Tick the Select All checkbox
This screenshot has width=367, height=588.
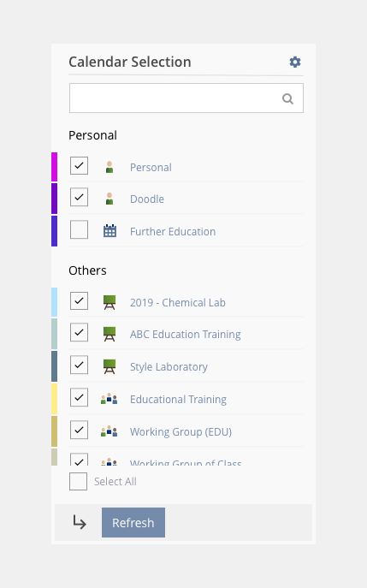tap(79, 482)
